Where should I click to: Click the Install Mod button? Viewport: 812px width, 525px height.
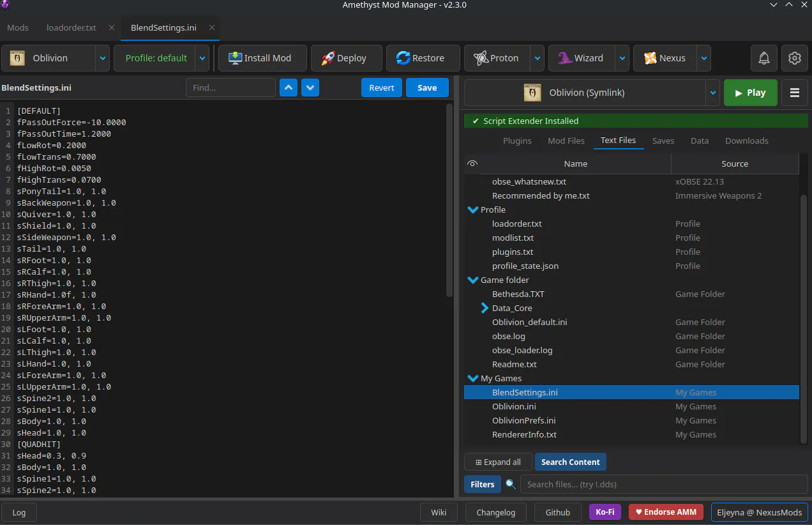(263, 58)
